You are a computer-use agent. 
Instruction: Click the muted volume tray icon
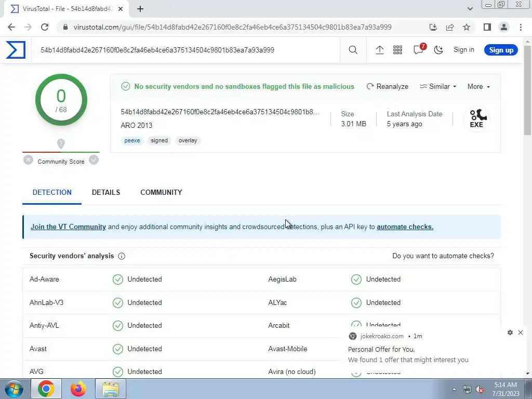click(480, 390)
